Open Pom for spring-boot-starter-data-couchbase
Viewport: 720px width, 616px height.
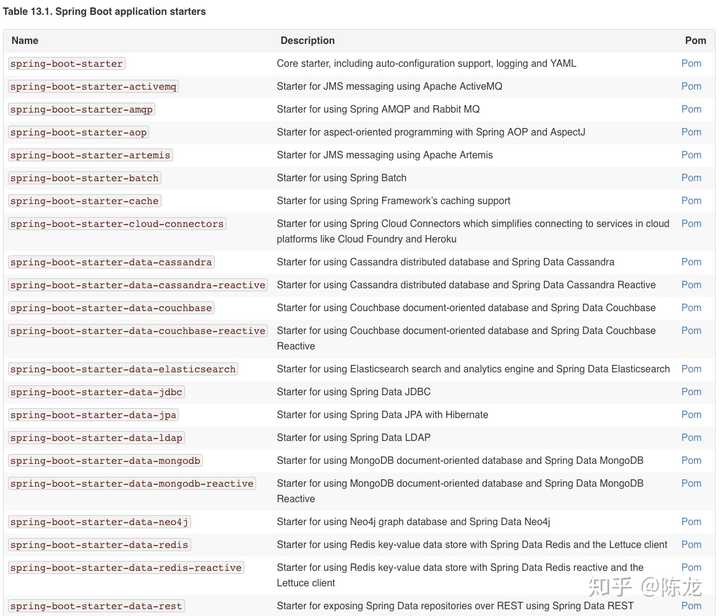point(691,308)
